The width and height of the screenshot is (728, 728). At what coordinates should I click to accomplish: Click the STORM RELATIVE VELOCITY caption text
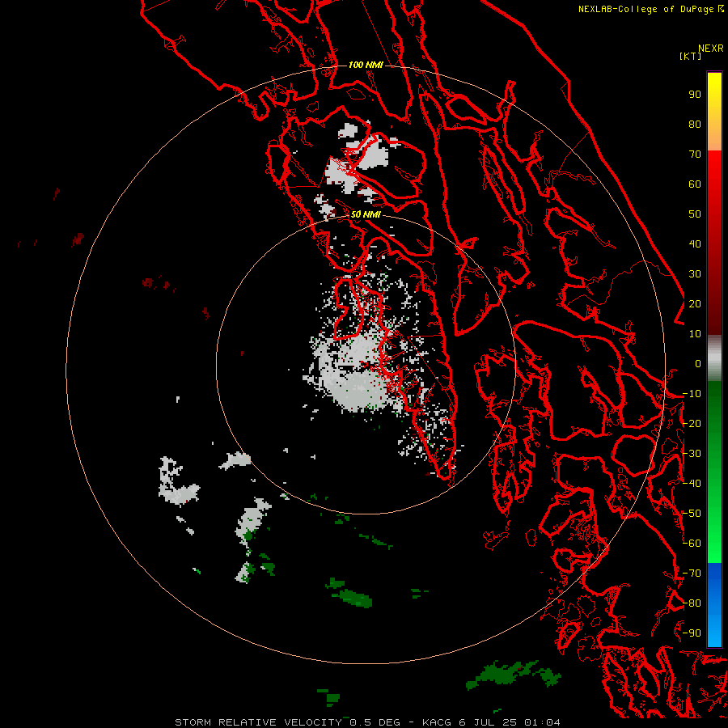(259, 722)
